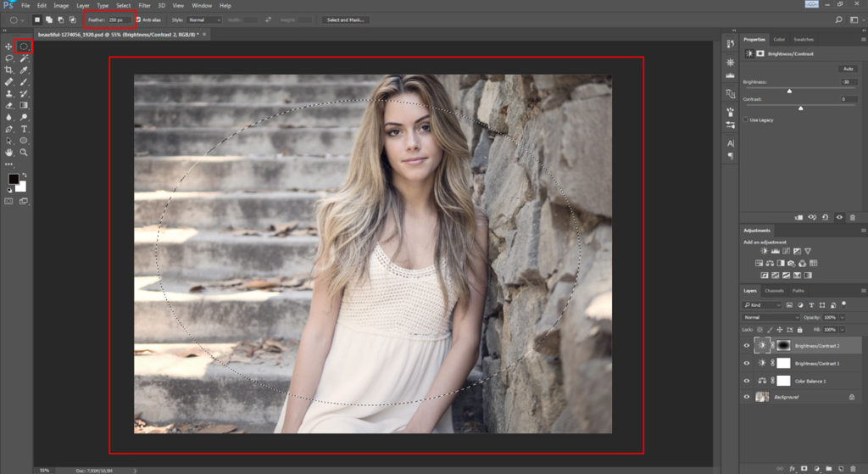
Task: Hide the Color Balance 1 layer
Action: pos(747,381)
